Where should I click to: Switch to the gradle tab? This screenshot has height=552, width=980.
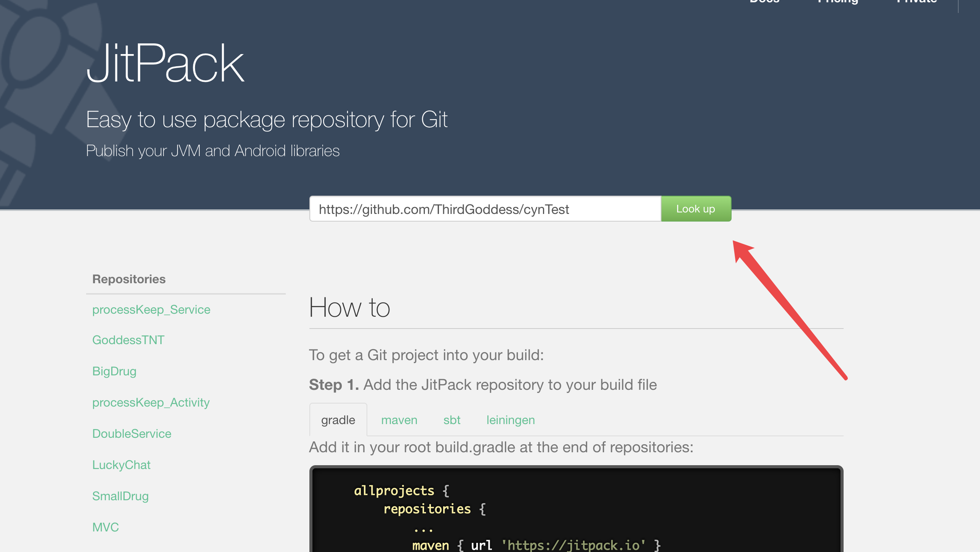point(338,420)
